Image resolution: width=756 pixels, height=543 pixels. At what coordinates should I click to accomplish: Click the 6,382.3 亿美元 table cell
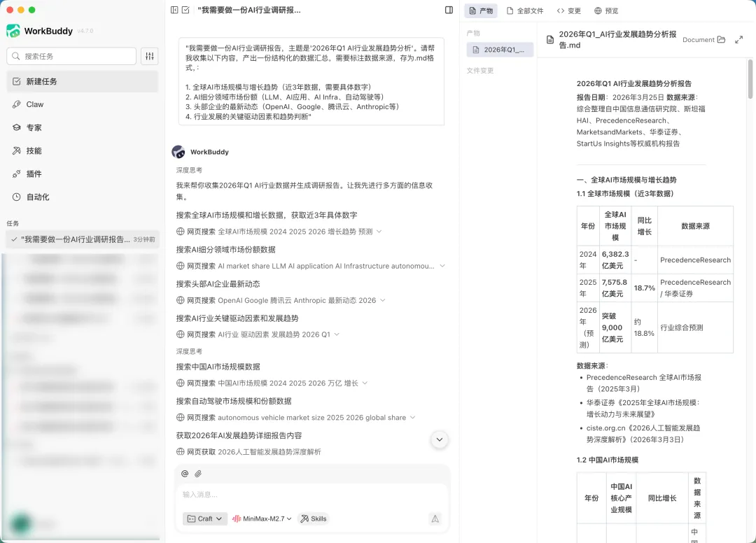click(615, 260)
